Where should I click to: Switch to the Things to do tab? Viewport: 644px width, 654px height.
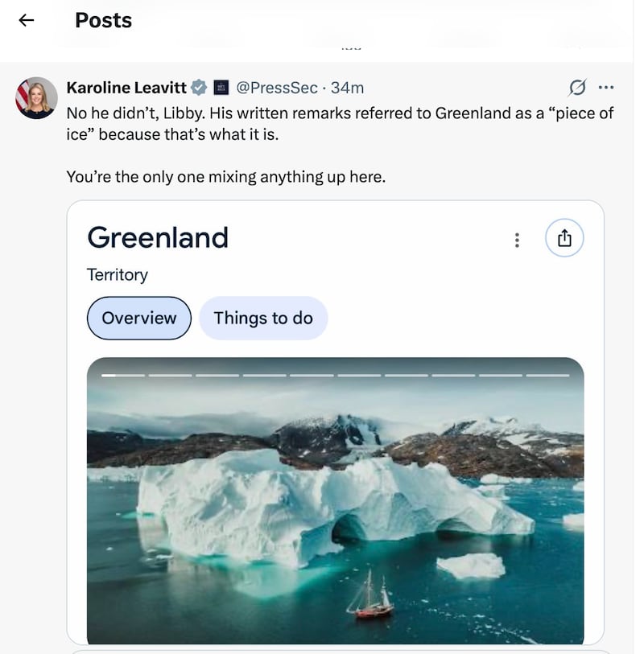(x=263, y=318)
